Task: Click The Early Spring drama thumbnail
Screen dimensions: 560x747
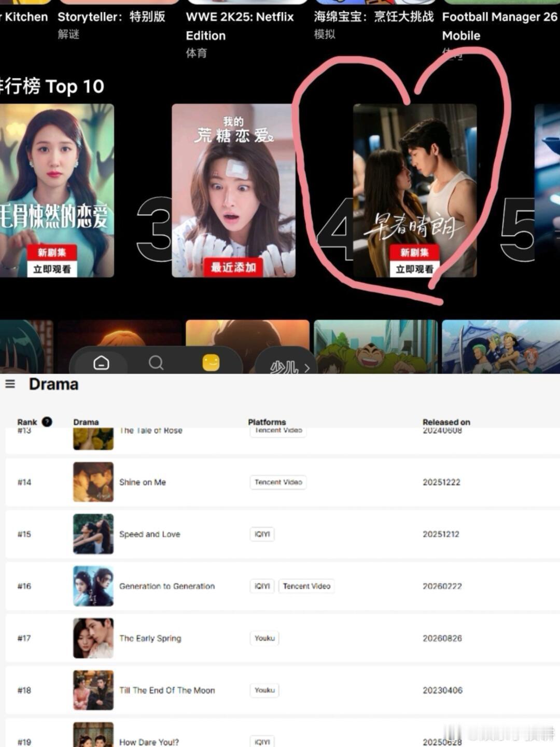Action: [93, 638]
